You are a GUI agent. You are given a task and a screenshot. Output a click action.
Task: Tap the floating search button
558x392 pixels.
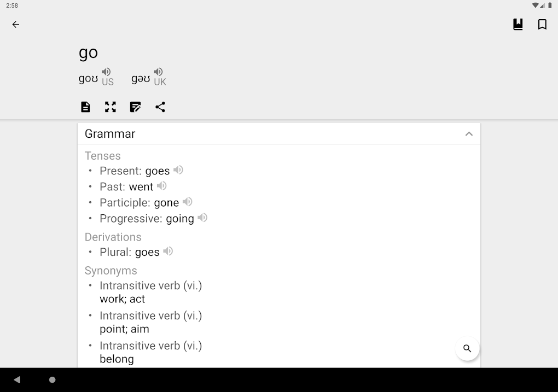[467, 348]
